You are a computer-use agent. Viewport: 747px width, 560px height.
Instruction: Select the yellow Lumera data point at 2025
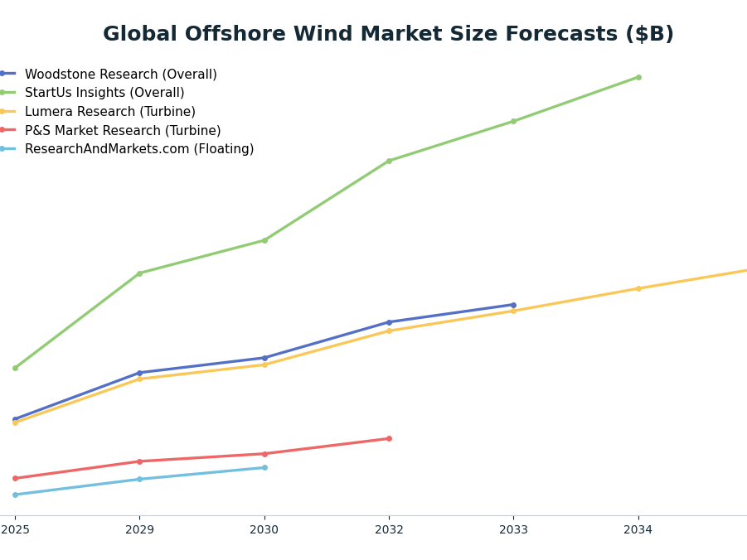click(x=15, y=422)
